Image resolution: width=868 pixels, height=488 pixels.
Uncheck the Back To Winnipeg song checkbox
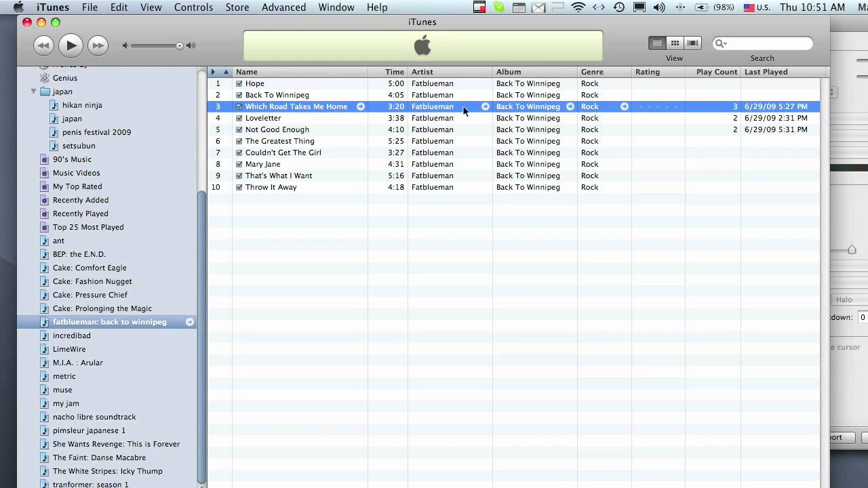(x=239, y=95)
